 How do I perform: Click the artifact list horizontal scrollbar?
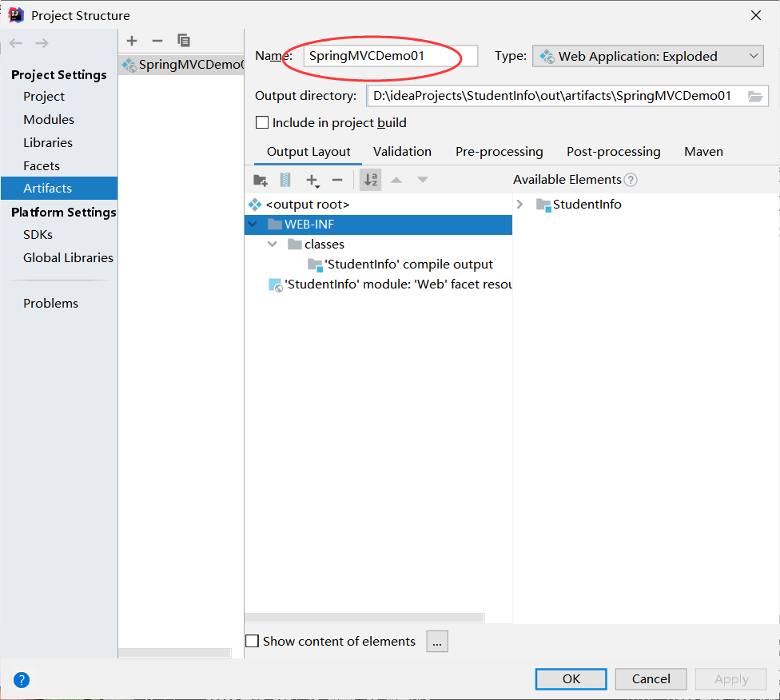click(x=174, y=652)
